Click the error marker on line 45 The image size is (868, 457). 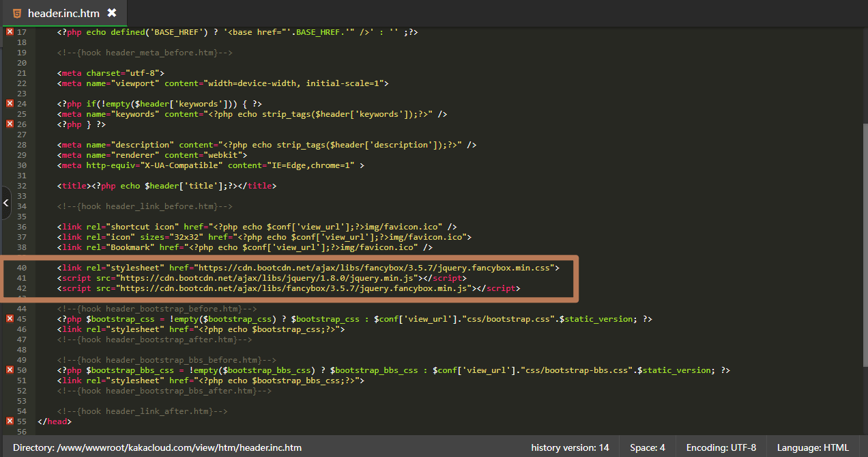click(x=10, y=319)
